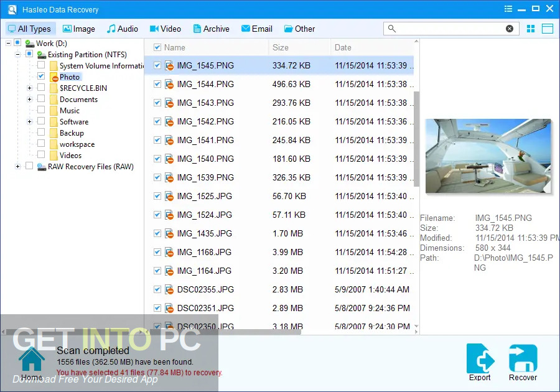
Task: Filter by Audio type
Action: (123, 29)
